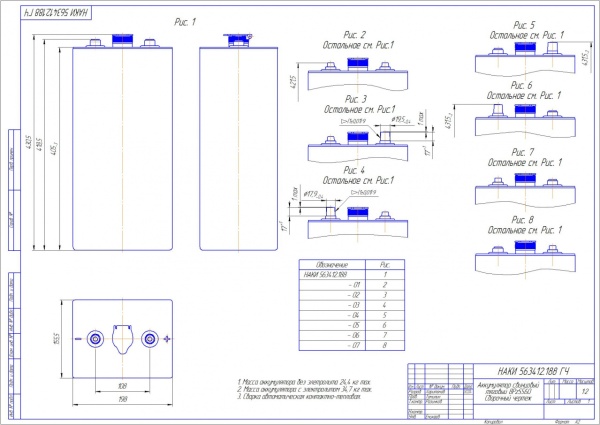Select the blue cap in the Рис. 2 view
This screenshot has width=600, height=425.
357,65
